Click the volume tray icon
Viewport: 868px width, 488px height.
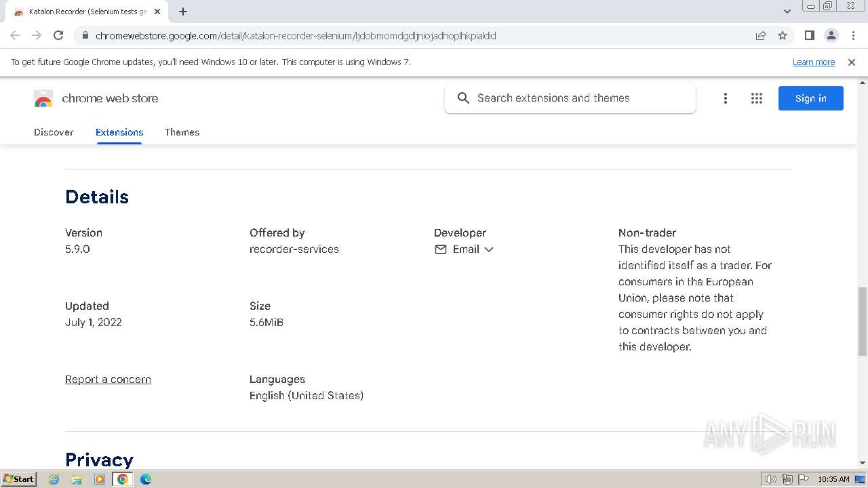tap(771, 479)
